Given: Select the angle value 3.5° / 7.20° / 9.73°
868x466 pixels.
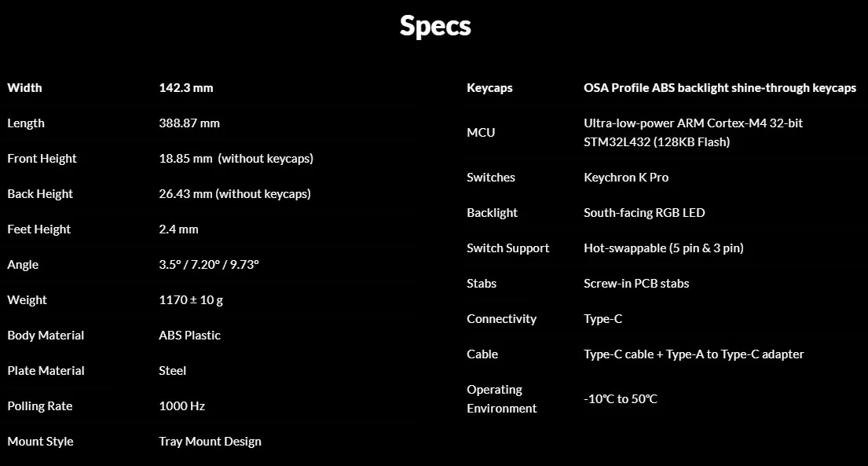Looking at the screenshot, I should tap(209, 265).
